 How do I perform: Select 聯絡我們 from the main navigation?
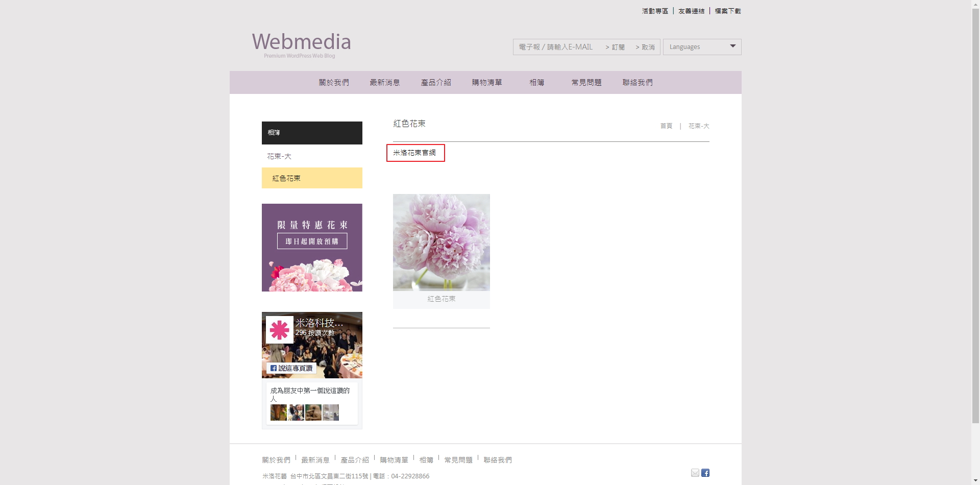pyautogui.click(x=637, y=83)
